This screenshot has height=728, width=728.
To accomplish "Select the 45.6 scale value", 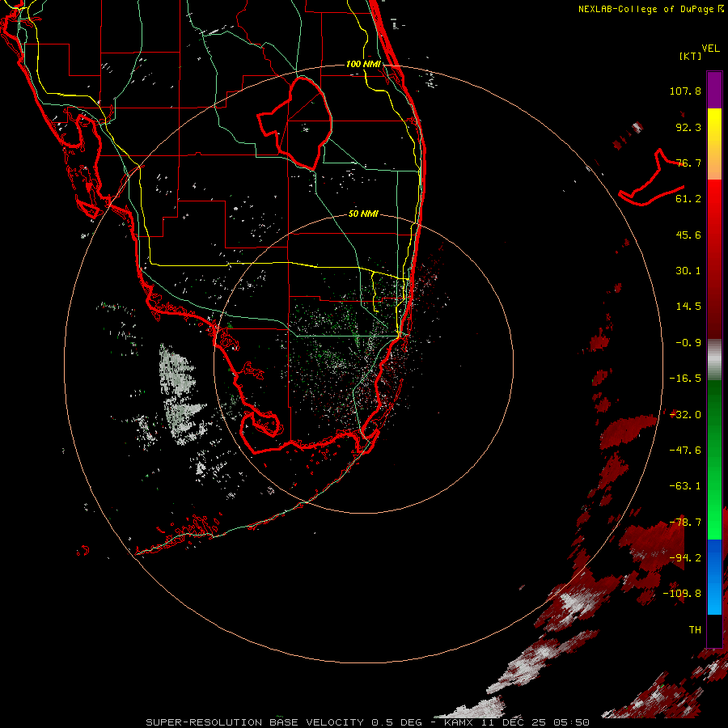I will pyautogui.click(x=688, y=235).
